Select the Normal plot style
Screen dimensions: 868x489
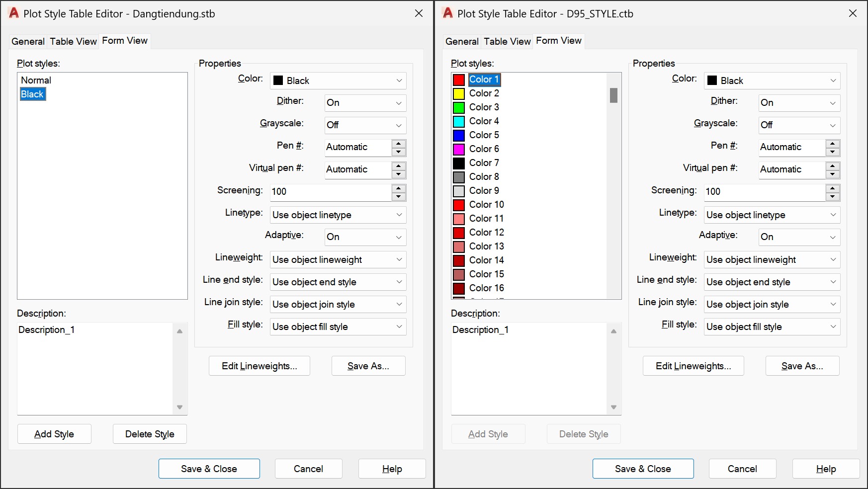pos(36,80)
